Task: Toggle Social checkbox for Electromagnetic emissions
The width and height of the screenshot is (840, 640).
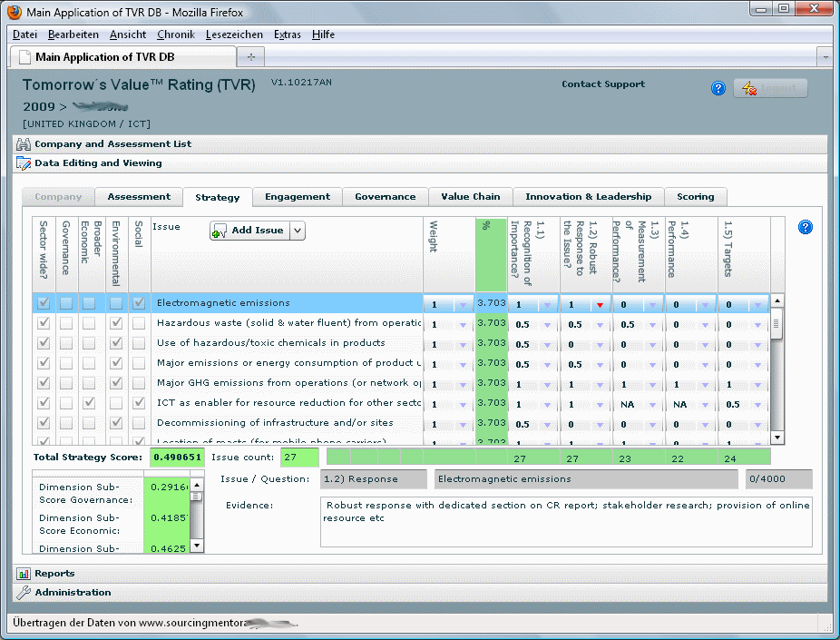Action: [x=138, y=303]
